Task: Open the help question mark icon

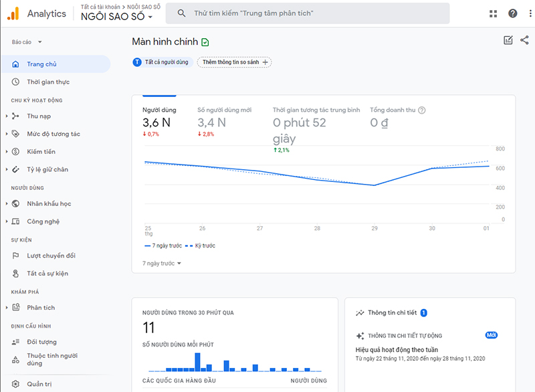Action: (x=512, y=13)
